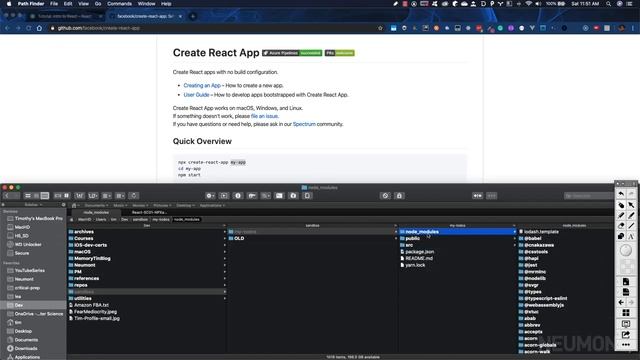
Task: Open the Spectrum community link
Action: 304,124
